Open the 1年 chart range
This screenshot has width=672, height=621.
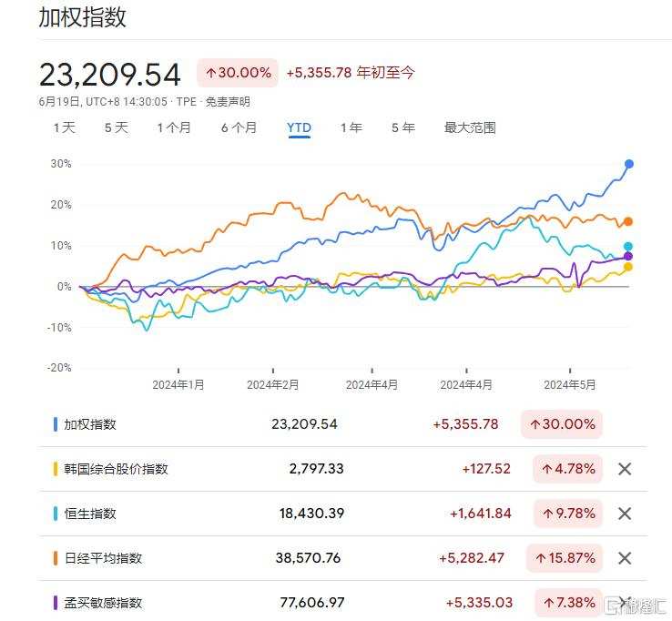click(351, 127)
